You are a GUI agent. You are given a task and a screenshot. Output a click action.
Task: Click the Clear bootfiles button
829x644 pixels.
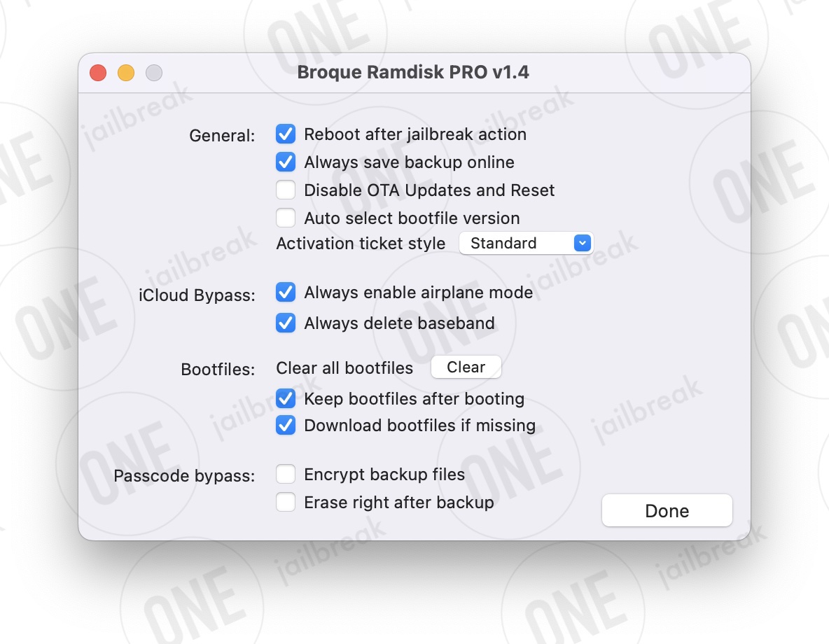(466, 367)
